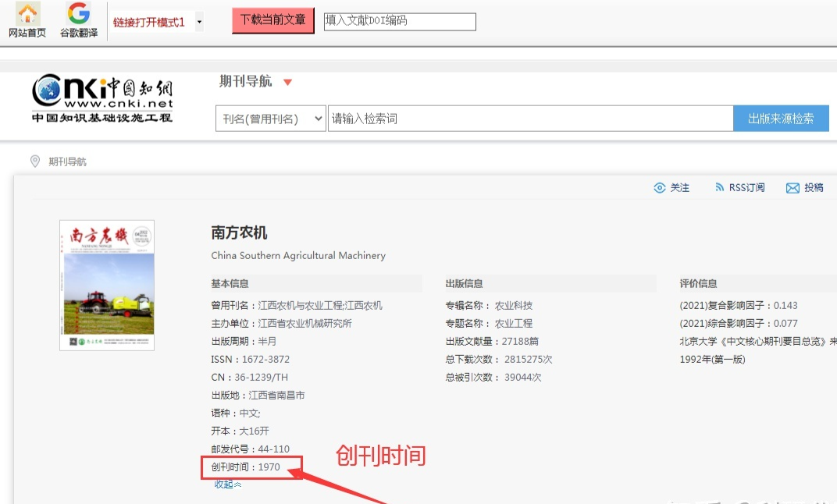The height and width of the screenshot is (504, 837).
Task: Click the 下载当前文章 button
Action: [x=272, y=20]
